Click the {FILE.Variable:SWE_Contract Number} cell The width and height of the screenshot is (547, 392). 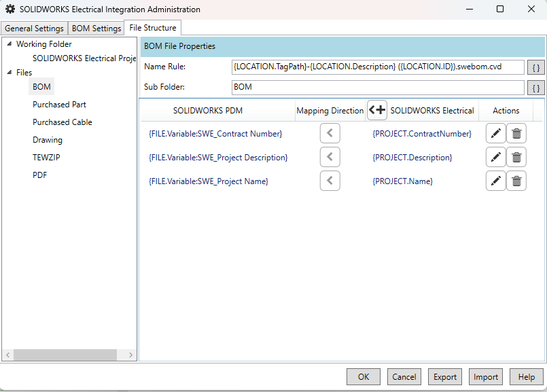coord(215,134)
